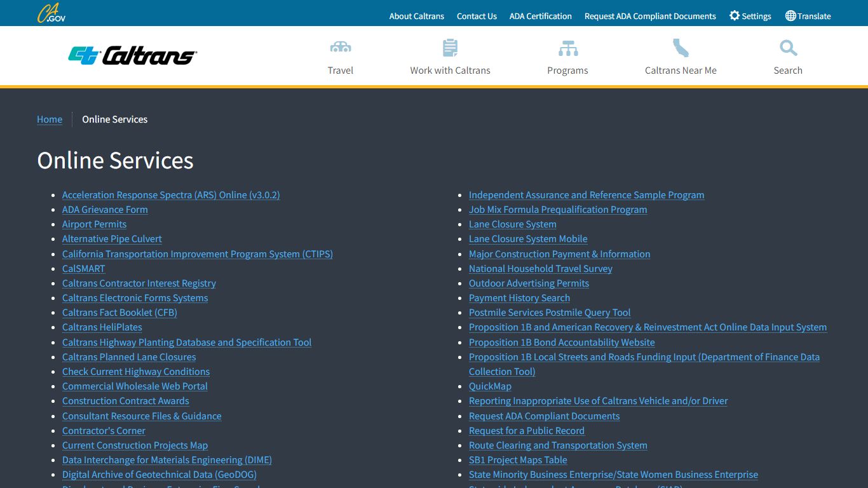
Task: Open Route Clearing and Transportation System link
Action: (x=558, y=445)
